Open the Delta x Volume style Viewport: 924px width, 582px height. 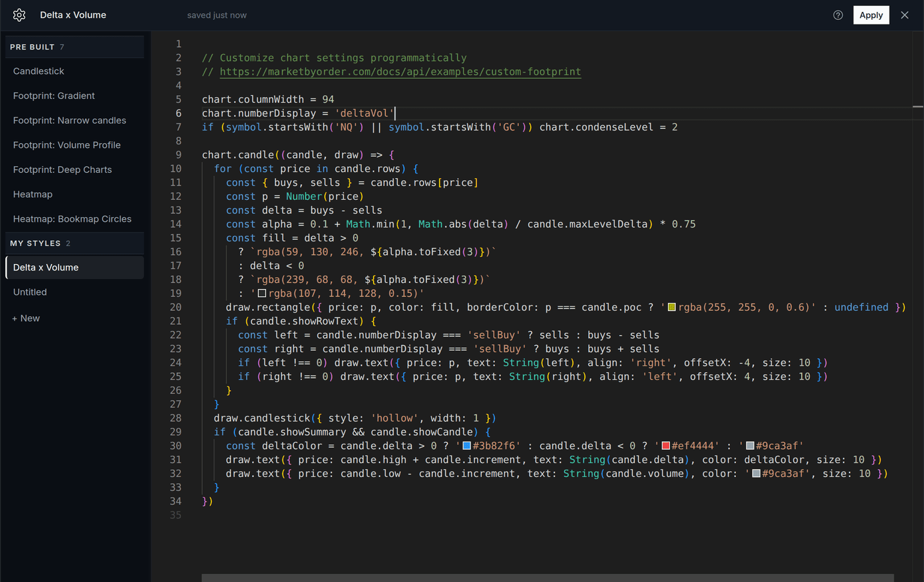(x=75, y=267)
